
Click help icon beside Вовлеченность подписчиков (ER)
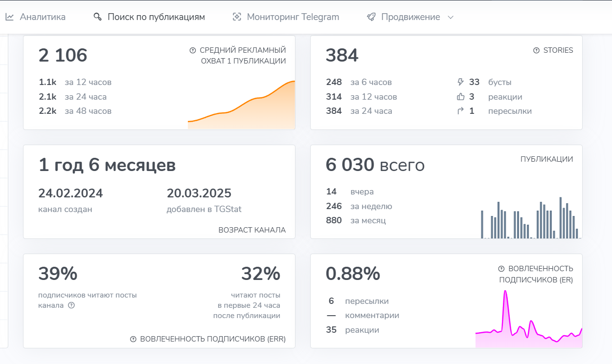point(501,269)
